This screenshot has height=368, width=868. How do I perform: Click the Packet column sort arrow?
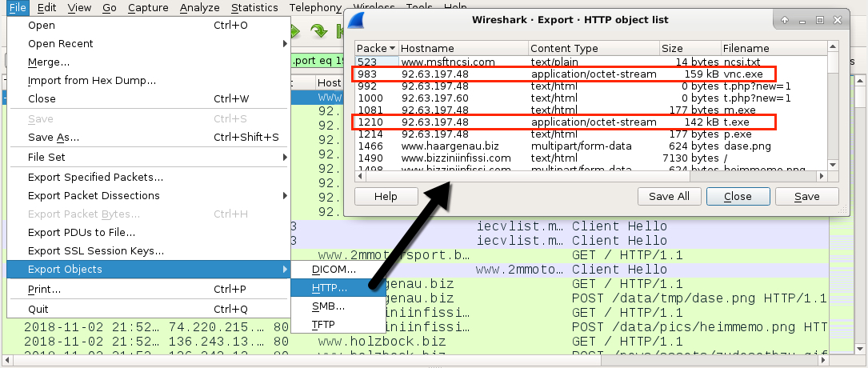(x=393, y=48)
